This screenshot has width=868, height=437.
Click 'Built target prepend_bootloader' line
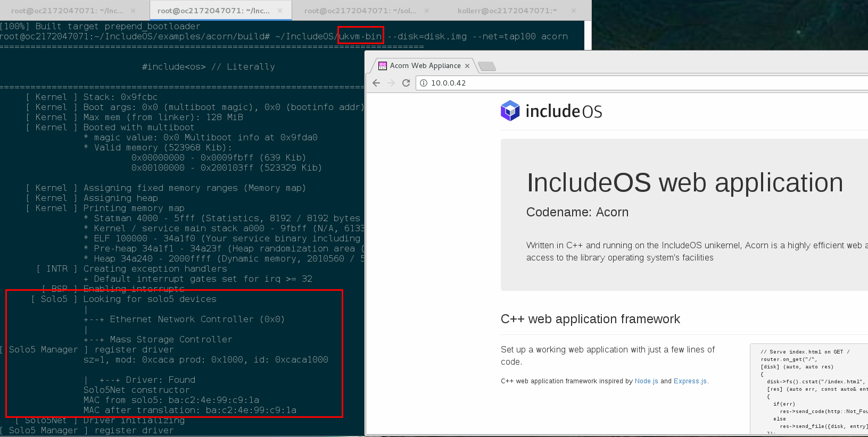[118, 26]
